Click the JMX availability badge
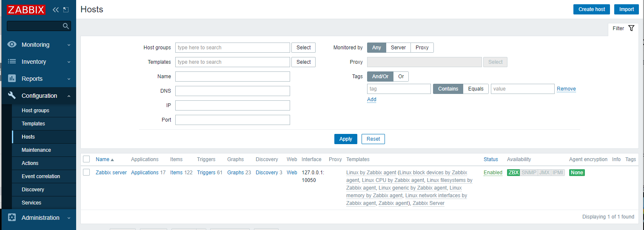This screenshot has width=644, height=230. [544, 173]
